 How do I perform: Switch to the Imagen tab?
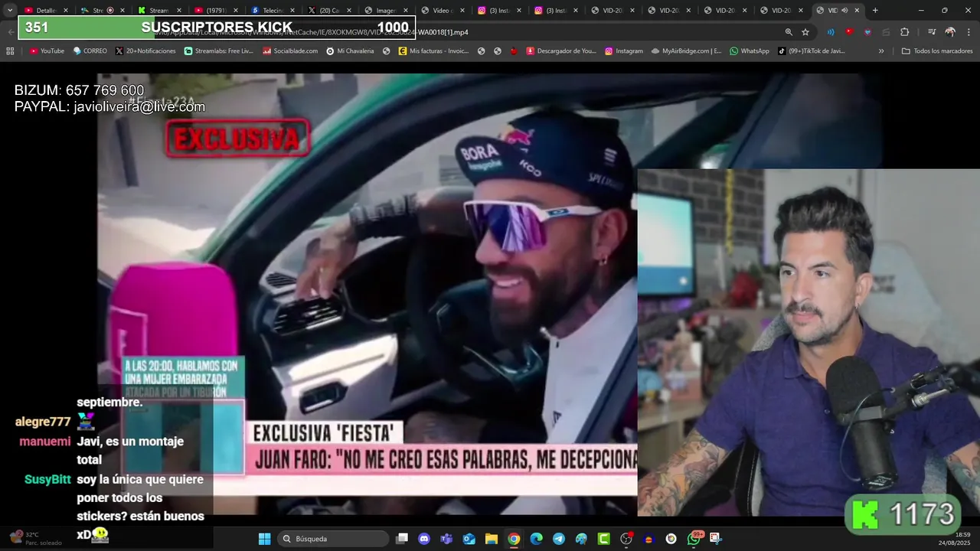point(384,10)
